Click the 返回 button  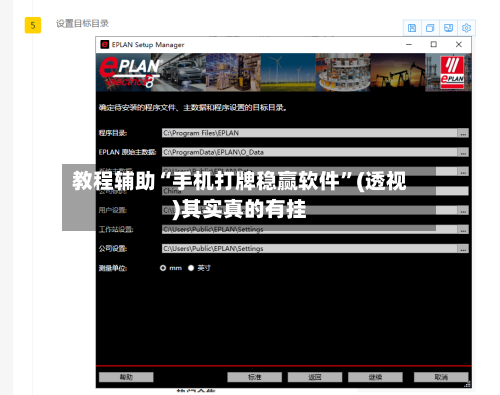pos(315,377)
